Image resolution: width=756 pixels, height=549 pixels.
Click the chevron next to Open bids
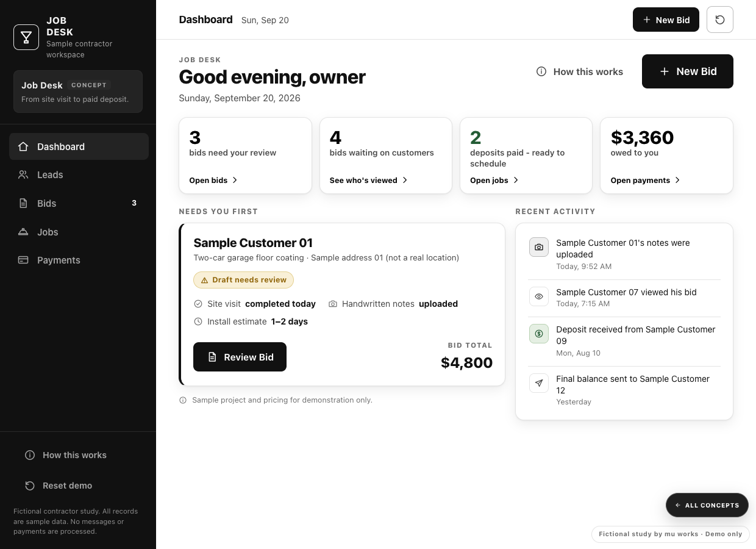pyautogui.click(x=235, y=180)
